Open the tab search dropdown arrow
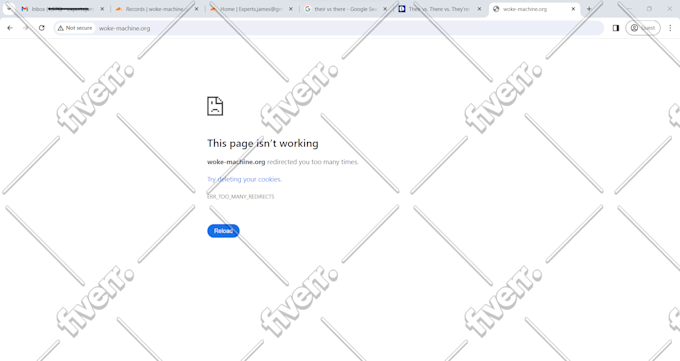This screenshot has height=361, width=680. tap(9, 8)
